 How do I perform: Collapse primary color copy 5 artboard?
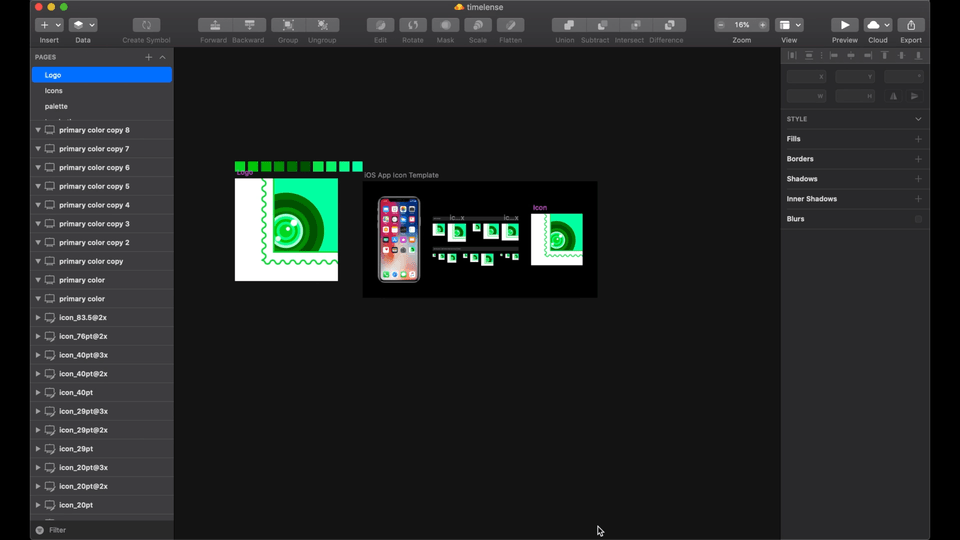pyautogui.click(x=38, y=186)
